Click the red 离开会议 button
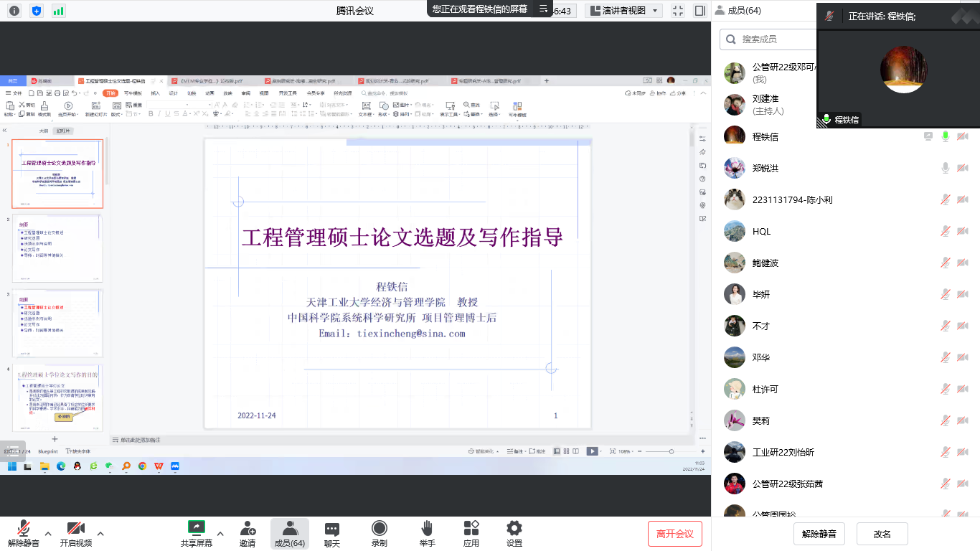This screenshot has height=551, width=980. [674, 534]
